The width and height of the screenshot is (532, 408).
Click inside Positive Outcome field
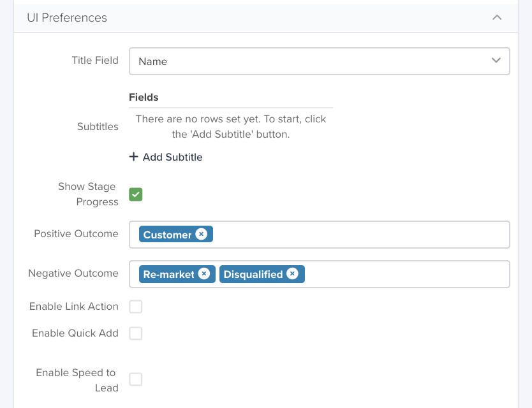320,235
